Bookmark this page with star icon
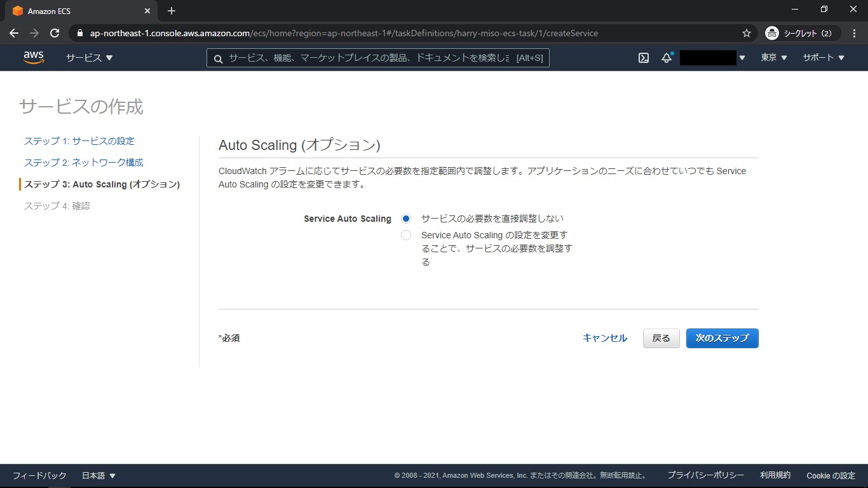Screen dimensions: 868x488 (x=747, y=33)
